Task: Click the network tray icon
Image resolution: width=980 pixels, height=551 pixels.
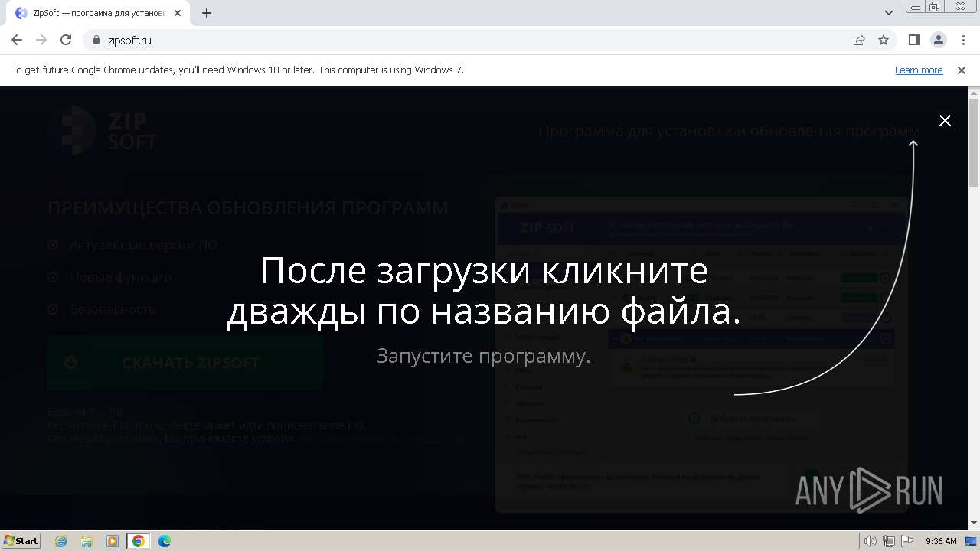Action: 888,541
